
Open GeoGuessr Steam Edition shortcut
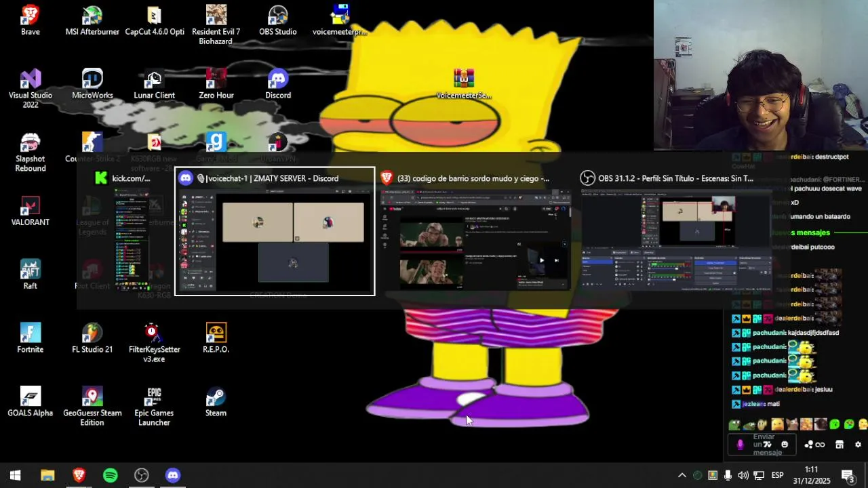point(92,406)
